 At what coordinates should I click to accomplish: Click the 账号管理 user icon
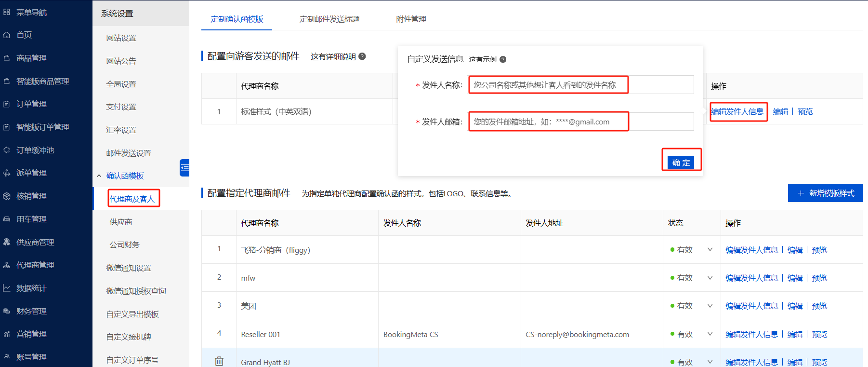(7, 357)
